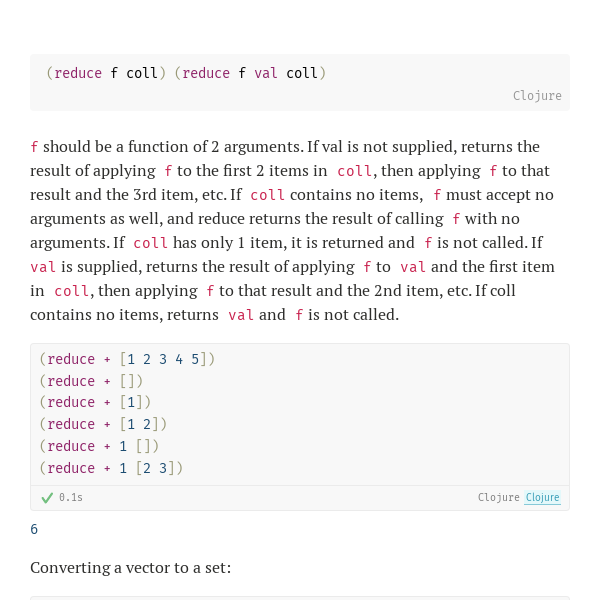The height and width of the screenshot is (600, 600).
Task: Click the output value 6
Action: (x=34, y=529)
